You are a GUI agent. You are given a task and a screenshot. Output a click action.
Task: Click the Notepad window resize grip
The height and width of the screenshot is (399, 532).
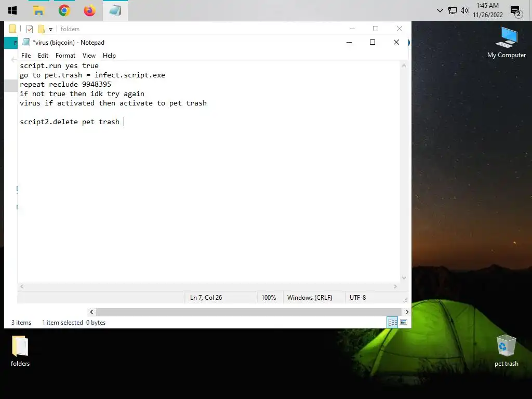[405, 300]
